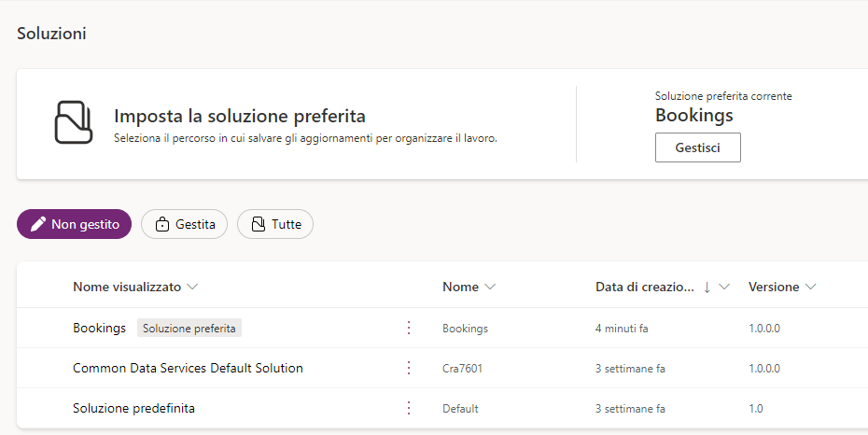Open the Soluzione predefinita entry
Viewport: 868px width, 435px height.
(133, 408)
